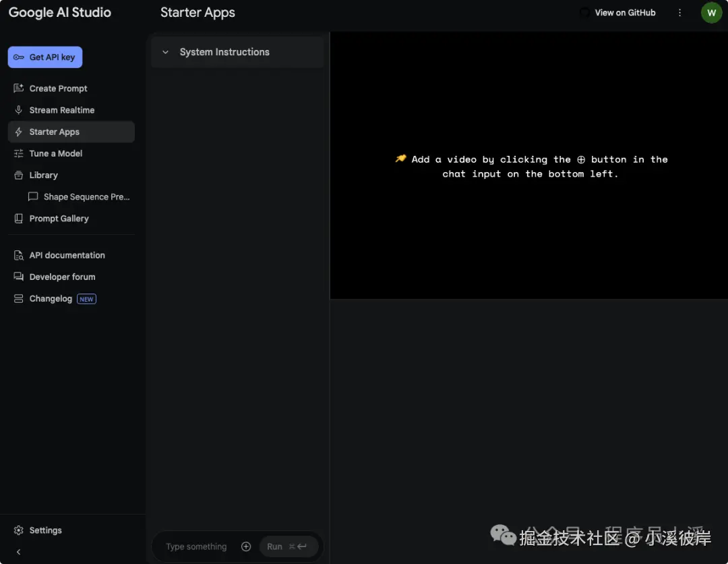Click the key icon in Get API key
This screenshot has width=728, height=564.
(19, 57)
